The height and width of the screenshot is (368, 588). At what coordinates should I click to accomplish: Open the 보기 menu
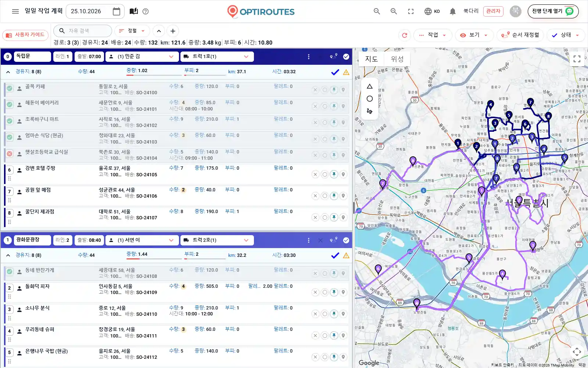point(474,35)
